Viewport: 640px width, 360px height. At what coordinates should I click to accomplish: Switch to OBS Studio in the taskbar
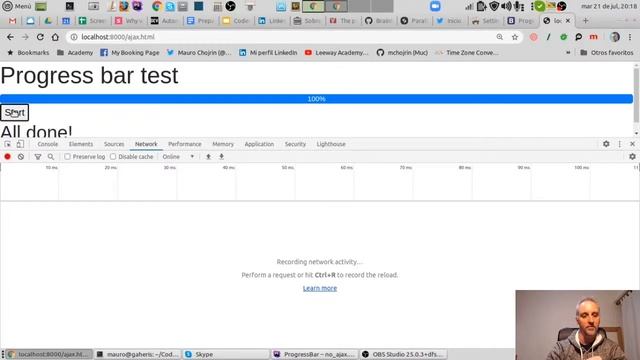403,354
